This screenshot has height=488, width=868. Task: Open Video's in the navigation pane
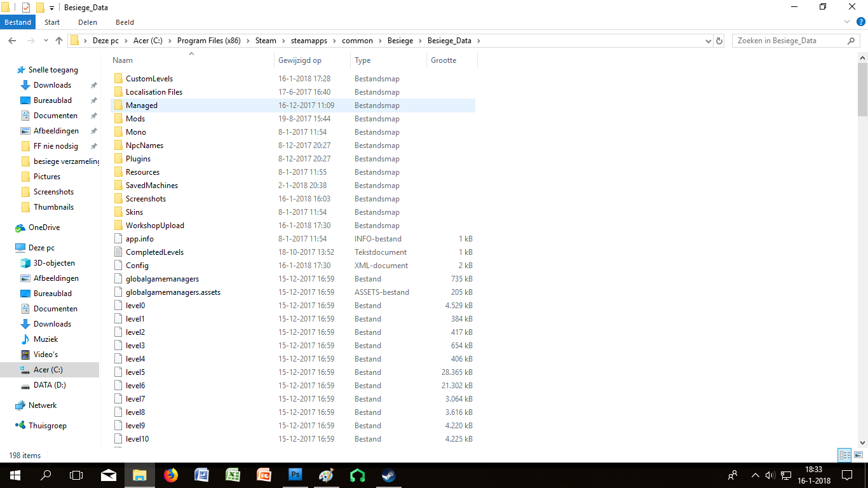(46, 355)
